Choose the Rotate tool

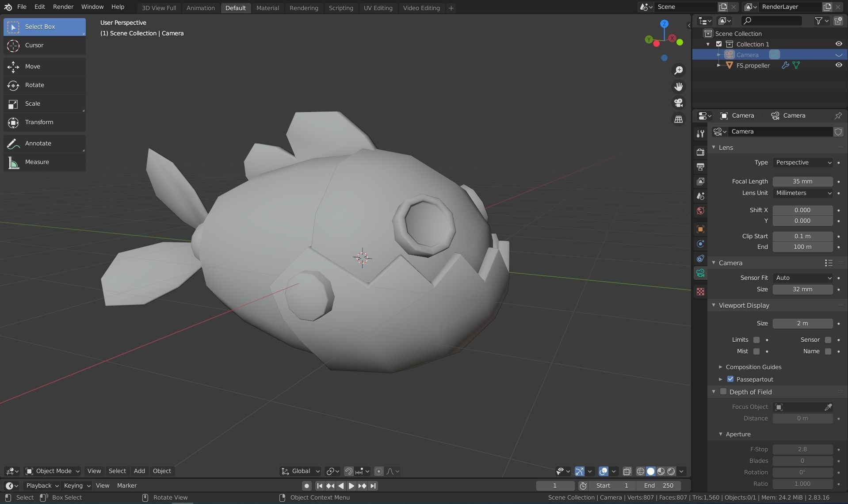click(44, 85)
